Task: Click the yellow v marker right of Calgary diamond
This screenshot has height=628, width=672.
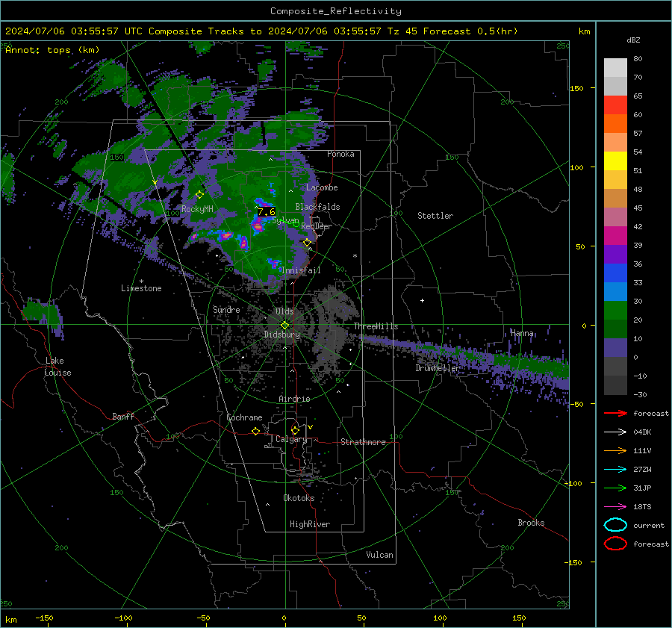Action: tap(311, 427)
